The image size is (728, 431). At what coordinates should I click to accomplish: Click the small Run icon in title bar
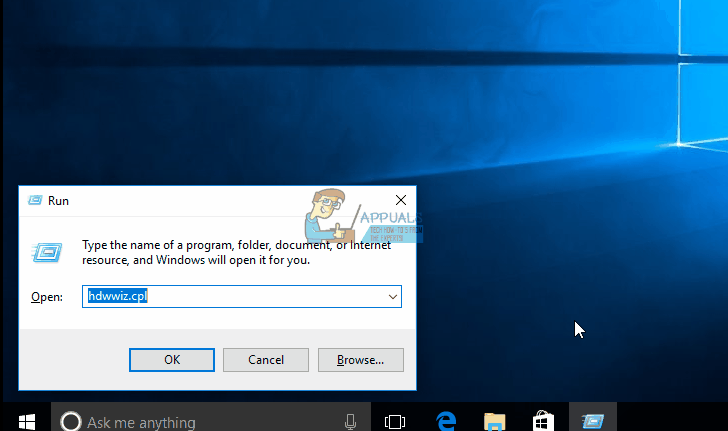click(x=35, y=200)
